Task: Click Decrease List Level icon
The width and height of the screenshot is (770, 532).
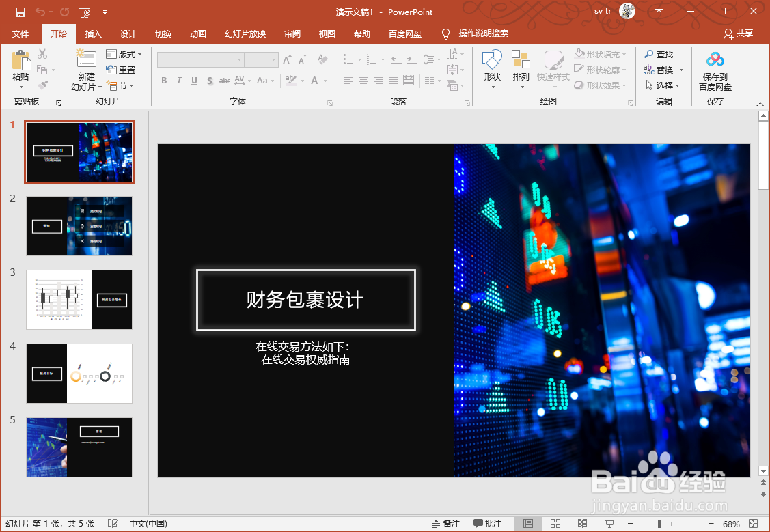Action: [x=396, y=59]
